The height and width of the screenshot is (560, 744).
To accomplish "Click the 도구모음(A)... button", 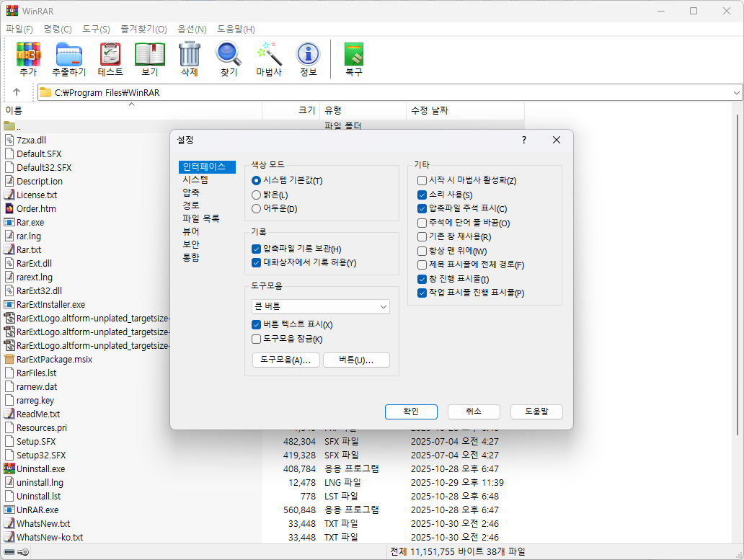I will point(286,360).
